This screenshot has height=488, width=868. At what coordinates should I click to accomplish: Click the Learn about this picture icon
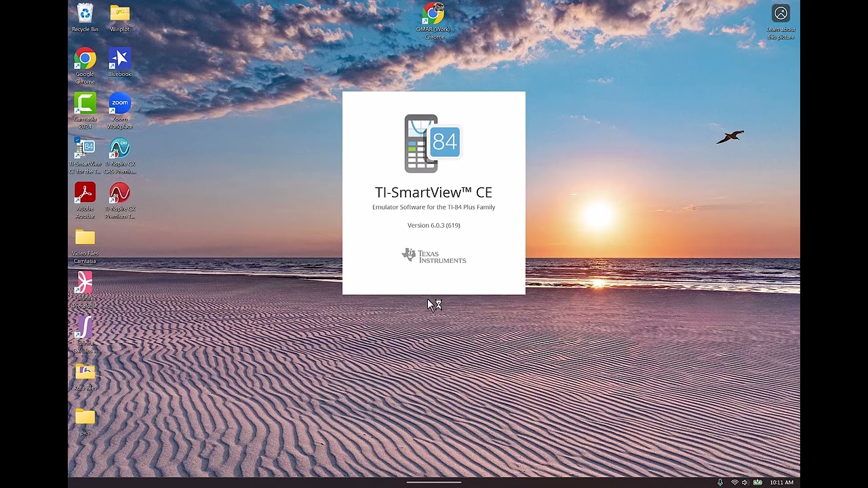[x=781, y=22]
